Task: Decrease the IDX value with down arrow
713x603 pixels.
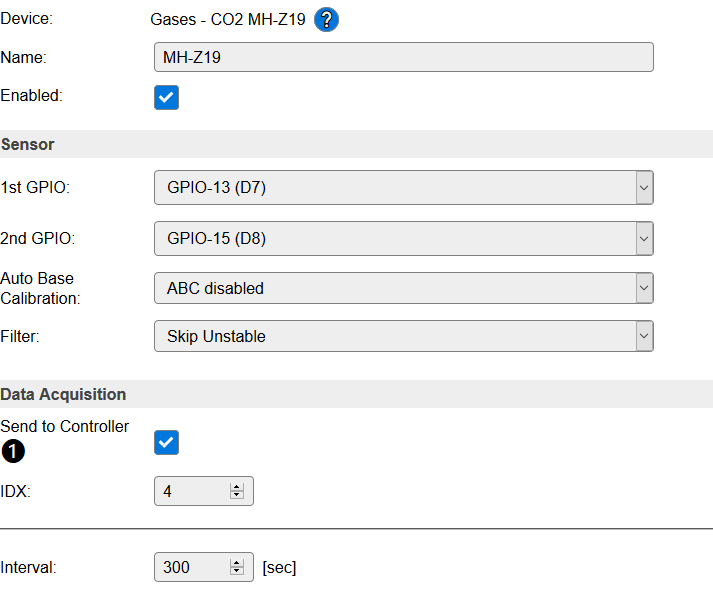Action: click(x=237, y=496)
